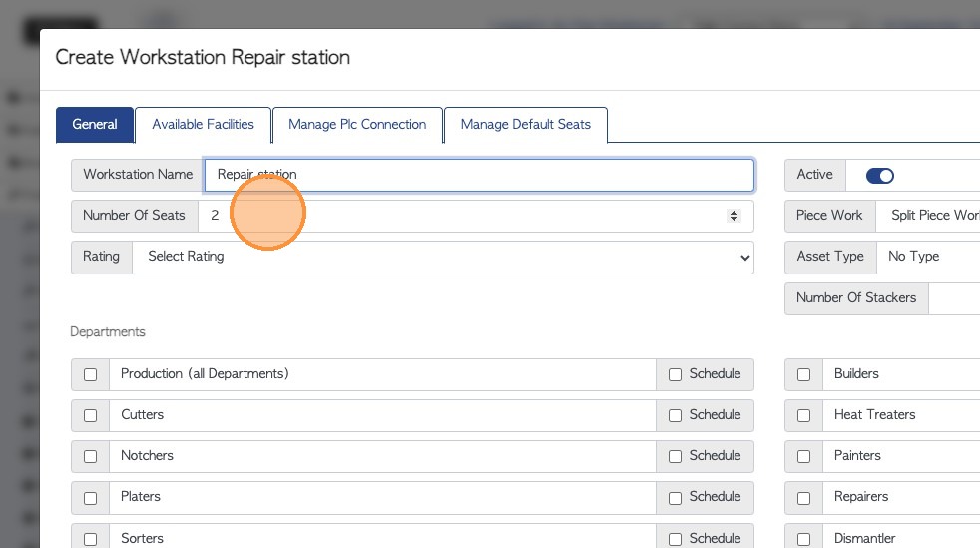The width and height of the screenshot is (980, 548).
Task: Go to the Manage Default Seats tab
Action: point(525,124)
